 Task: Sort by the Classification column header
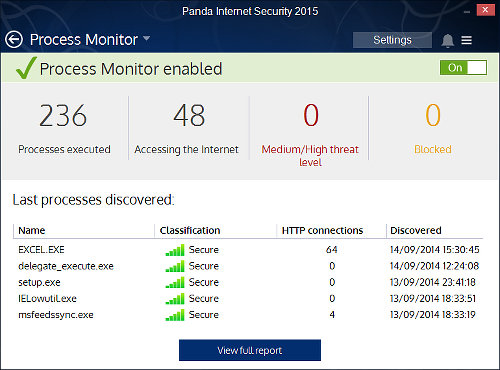[190, 230]
